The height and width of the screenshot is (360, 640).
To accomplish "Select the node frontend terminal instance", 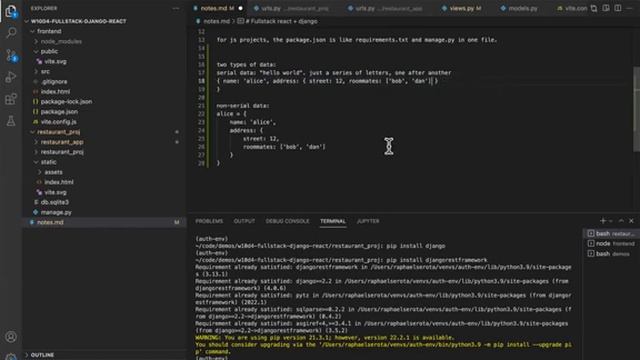I will point(611,244).
